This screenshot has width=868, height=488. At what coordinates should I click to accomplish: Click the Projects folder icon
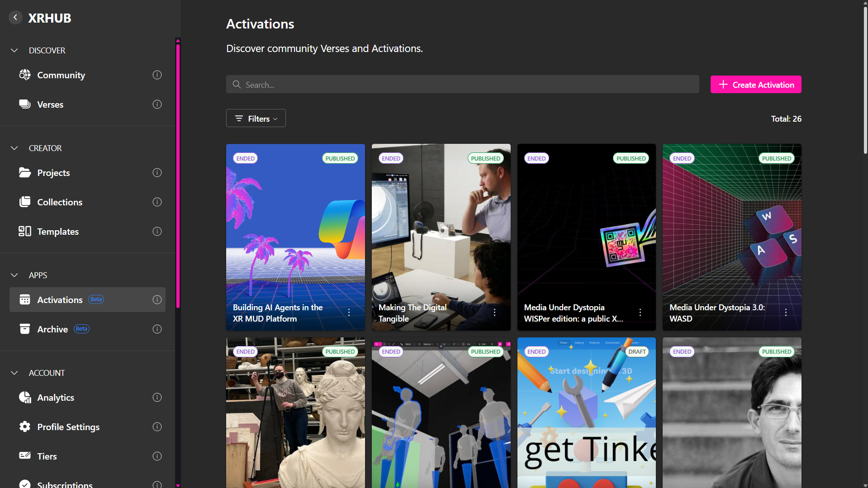[25, 172]
